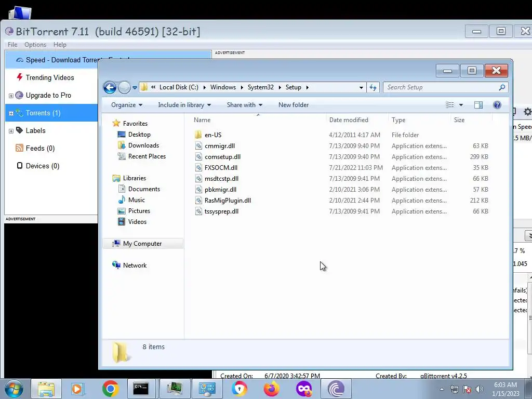Open Downloads in Favorites
The width and height of the screenshot is (532, 399).
[143, 145]
